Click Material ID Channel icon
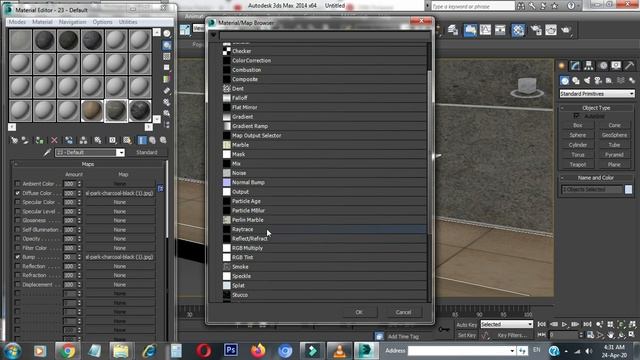 pos(112,140)
